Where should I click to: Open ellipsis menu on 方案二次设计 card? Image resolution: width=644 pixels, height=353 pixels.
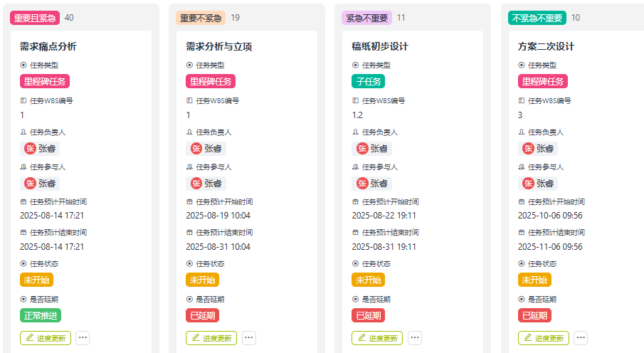pyautogui.click(x=581, y=338)
